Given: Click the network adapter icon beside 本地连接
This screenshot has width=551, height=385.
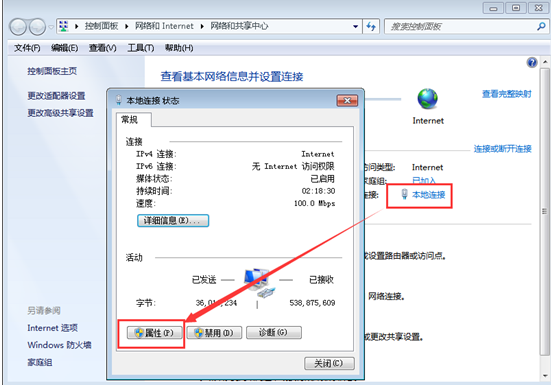Looking at the screenshot, I should click(404, 194).
